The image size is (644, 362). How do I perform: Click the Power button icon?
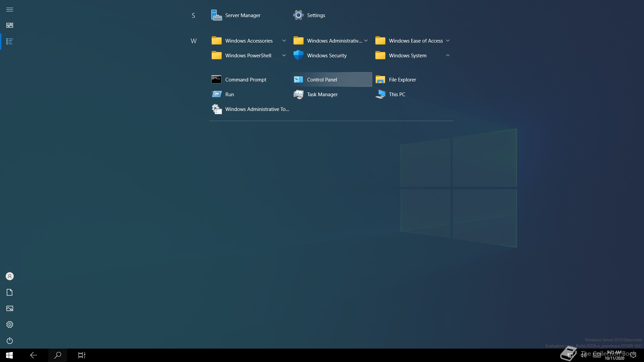click(10, 341)
